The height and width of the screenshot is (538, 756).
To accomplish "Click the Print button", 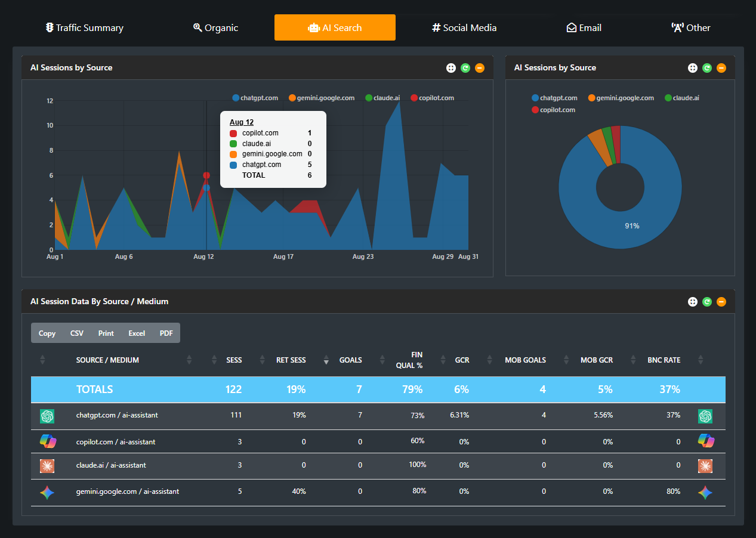I will click(x=106, y=333).
